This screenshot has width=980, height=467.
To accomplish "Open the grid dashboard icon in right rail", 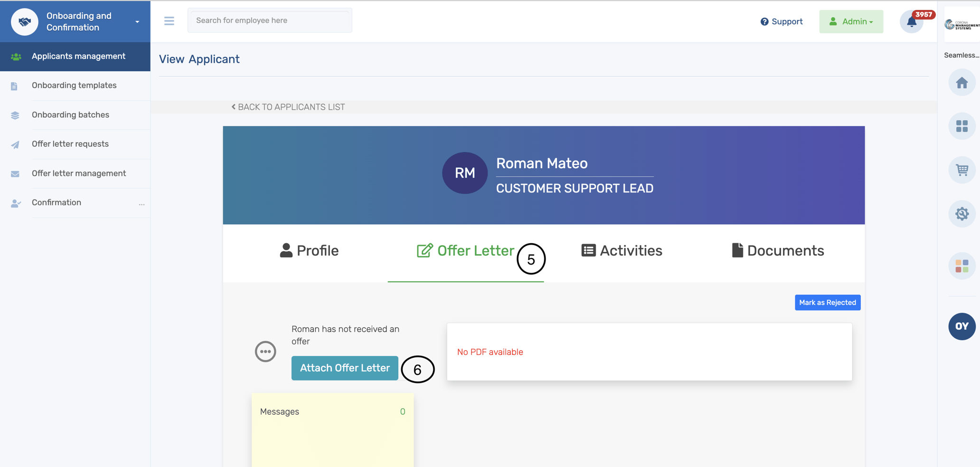I will 962,126.
